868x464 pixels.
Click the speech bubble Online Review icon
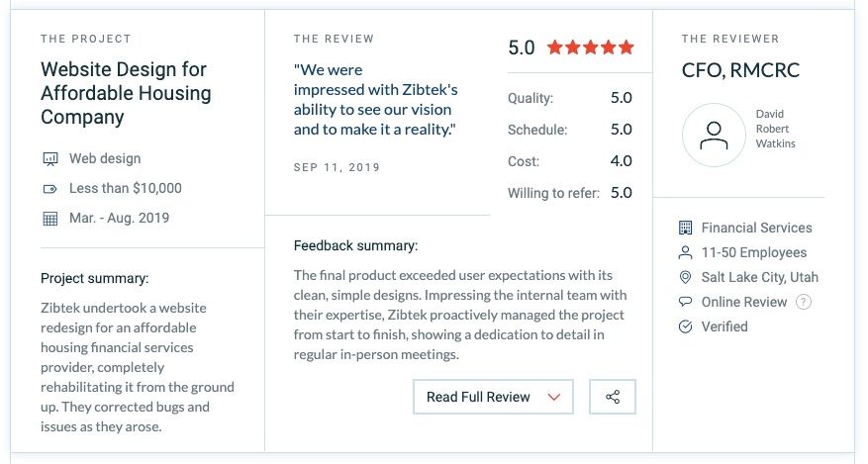point(685,302)
